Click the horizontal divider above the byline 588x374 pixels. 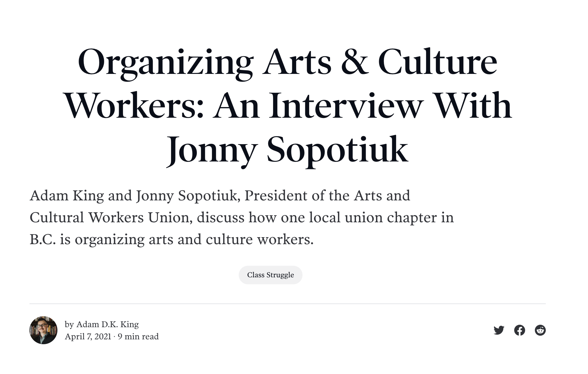pyautogui.click(x=288, y=303)
